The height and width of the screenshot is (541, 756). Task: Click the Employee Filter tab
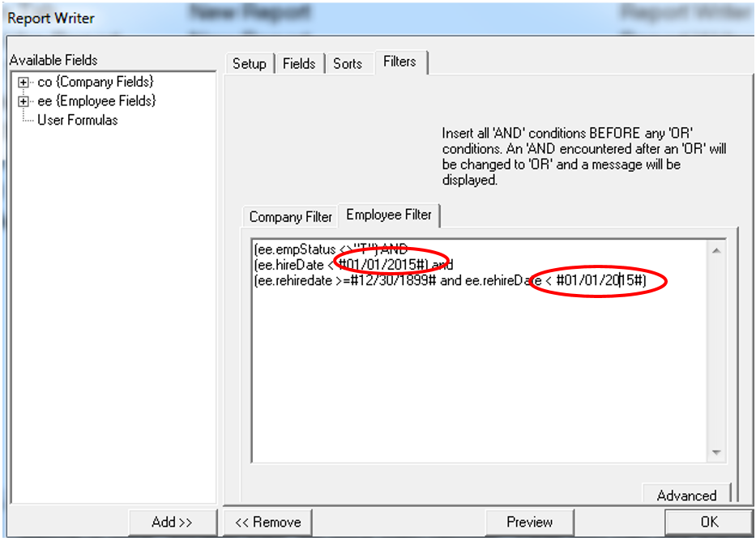point(388,215)
